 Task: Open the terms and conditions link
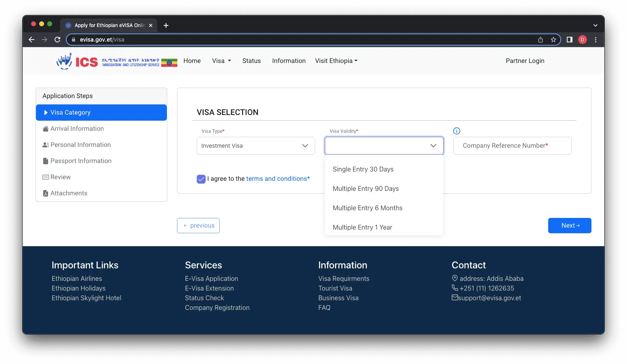(x=278, y=179)
